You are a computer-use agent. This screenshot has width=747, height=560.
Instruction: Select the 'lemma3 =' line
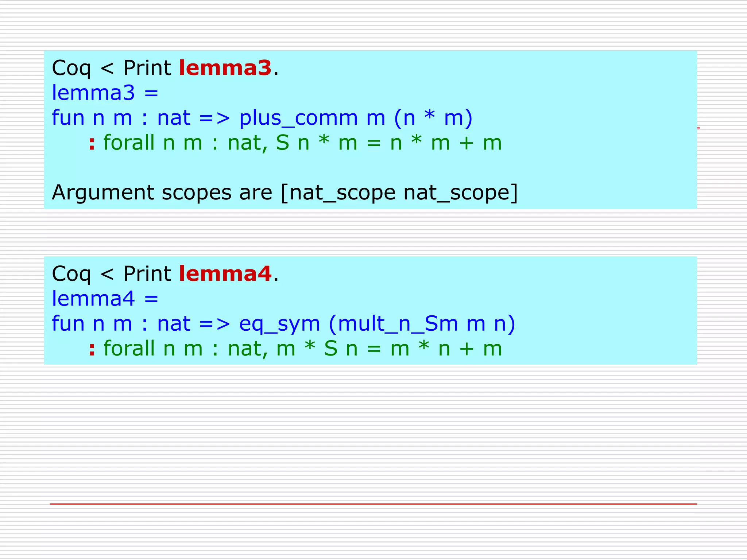105,93
